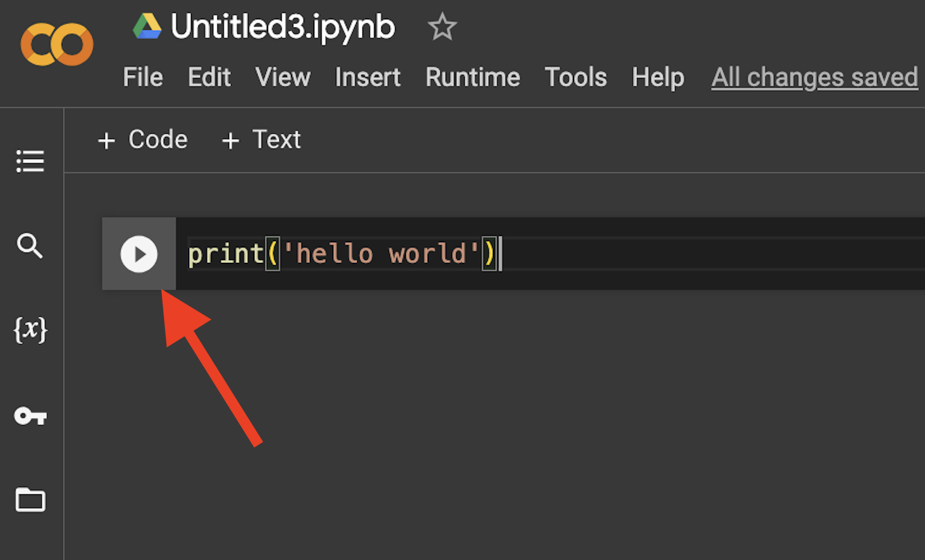
Task: Add a new text cell with + Text
Action: 261,140
